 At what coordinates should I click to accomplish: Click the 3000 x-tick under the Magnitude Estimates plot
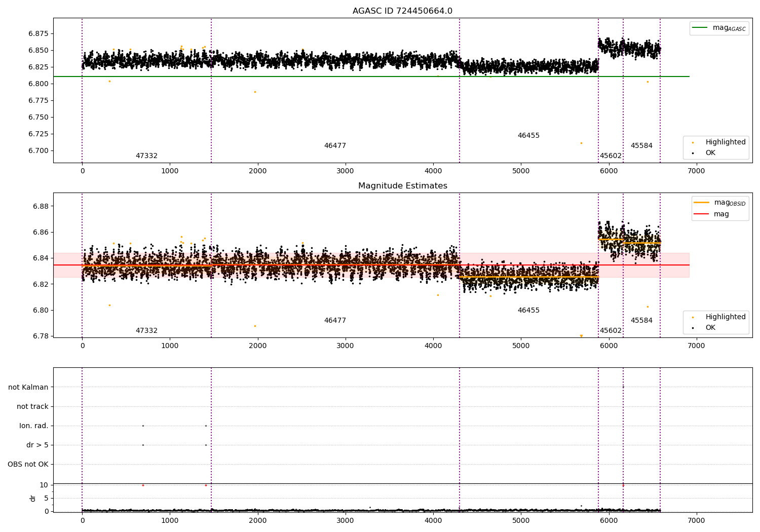tap(346, 346)
